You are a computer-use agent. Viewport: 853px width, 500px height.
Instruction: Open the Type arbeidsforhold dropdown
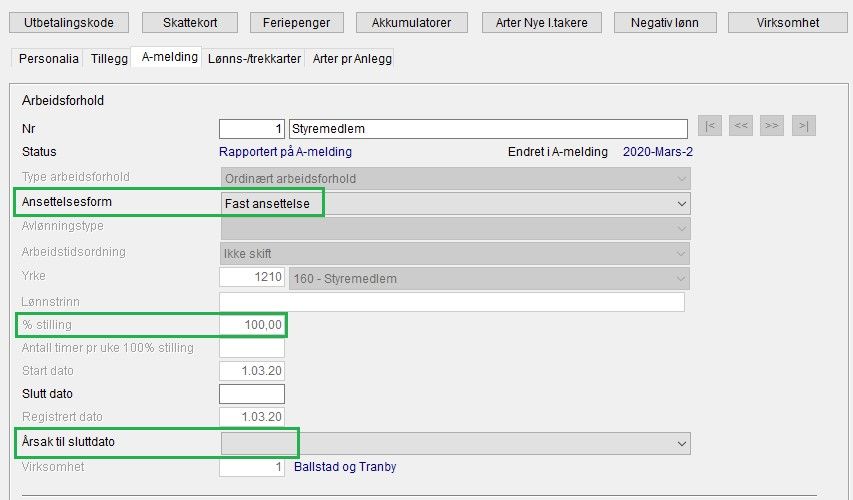click(681, 179)
